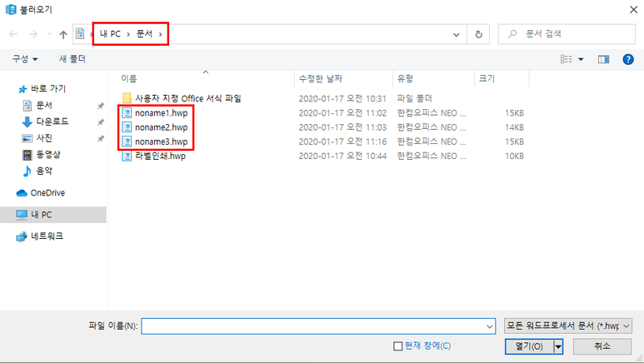Image resolution: width=644 pixels, height=363 pixels.
Task: Click the hwp icon of 라벨인쇄.hwp
Action: coord(127,156)
